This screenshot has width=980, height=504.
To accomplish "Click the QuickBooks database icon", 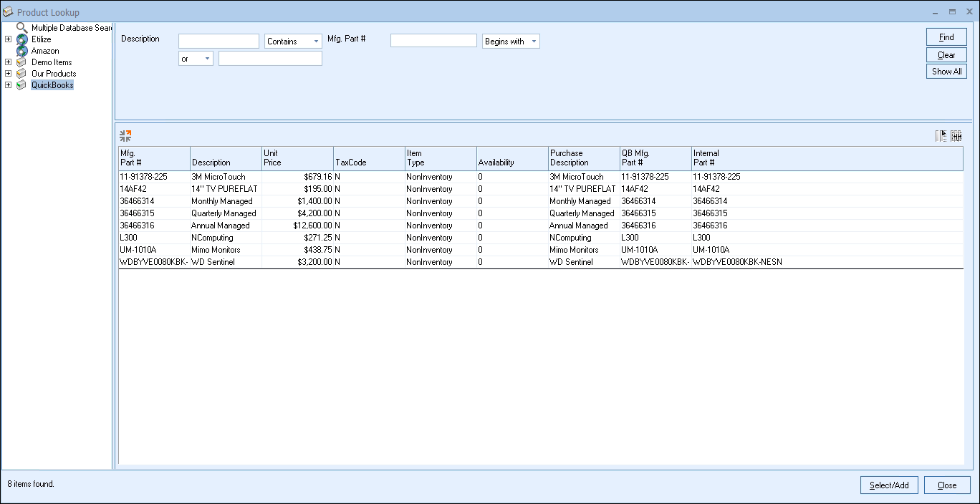I will (21, 85).
